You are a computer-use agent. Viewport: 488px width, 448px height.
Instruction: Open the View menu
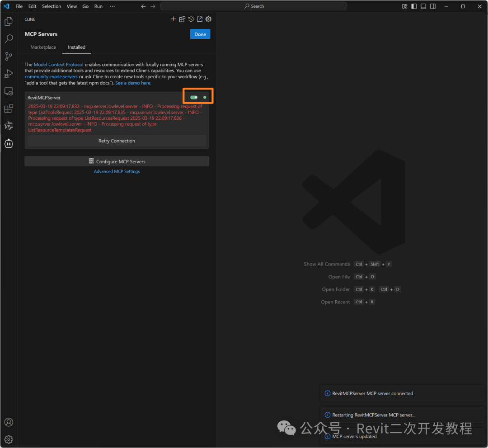click(x=71, y=6)
